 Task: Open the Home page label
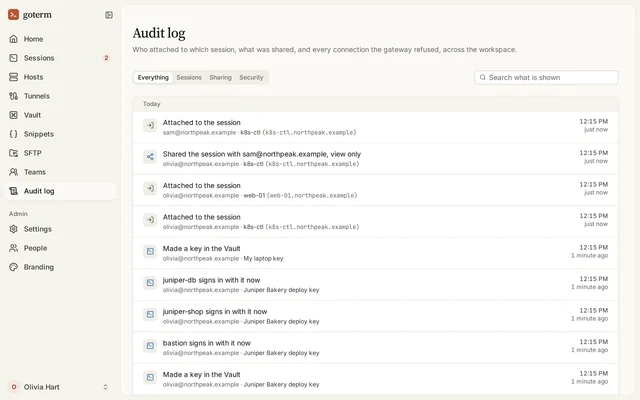(x=33, y=39)
